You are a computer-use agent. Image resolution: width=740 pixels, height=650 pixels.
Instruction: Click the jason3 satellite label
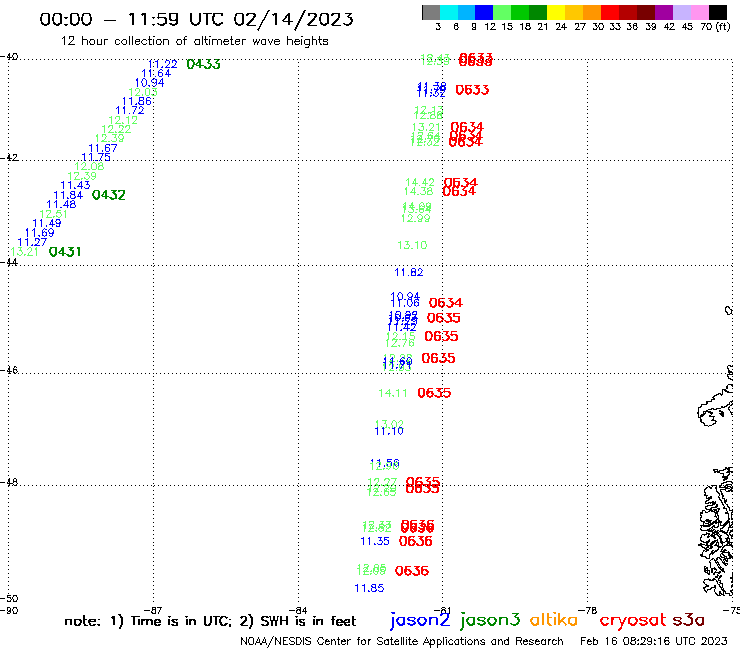pos(490,620)
